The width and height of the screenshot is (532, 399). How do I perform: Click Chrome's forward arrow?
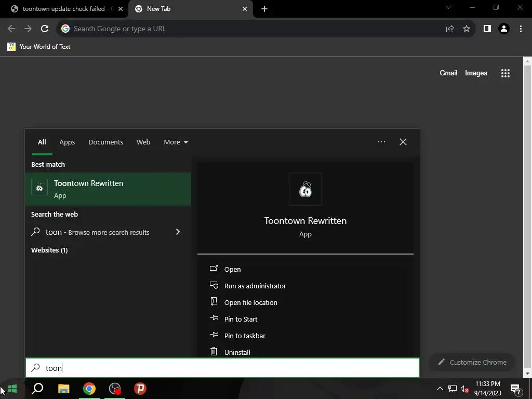28,29
